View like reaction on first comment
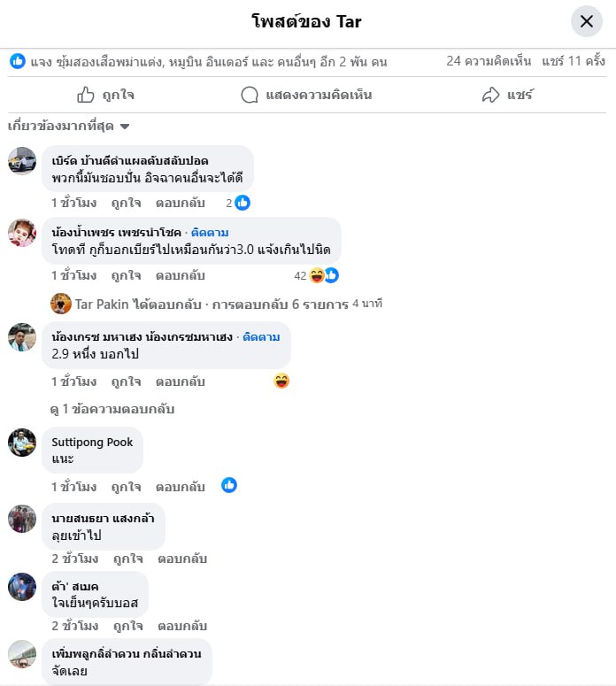Screen dimensions: 616x686 tap(243, 203)
